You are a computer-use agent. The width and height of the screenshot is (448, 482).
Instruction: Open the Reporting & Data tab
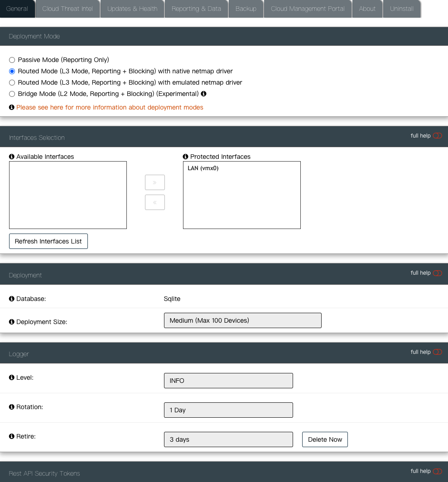click(196, 9)
